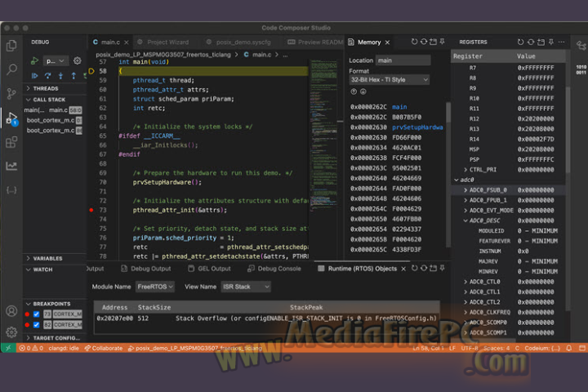
Task: Open the debug configuration dropdown
Action: pos(56,60)
